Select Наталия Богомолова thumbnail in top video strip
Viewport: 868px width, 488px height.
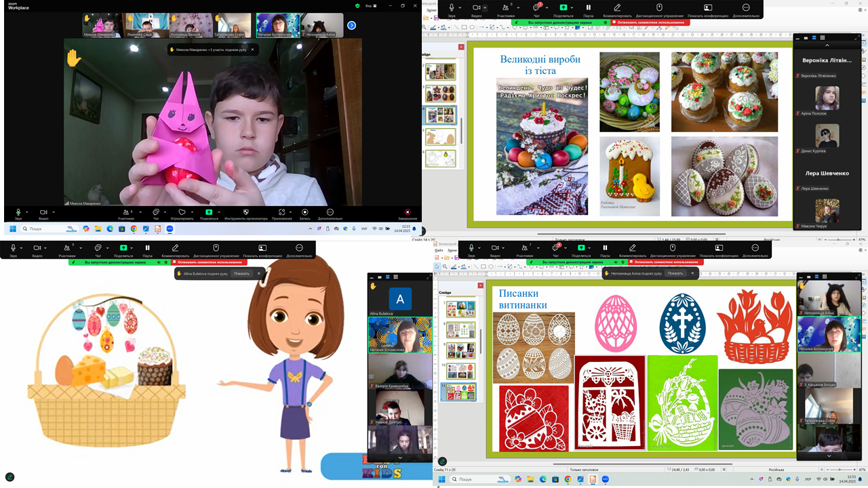click(278, 25)
